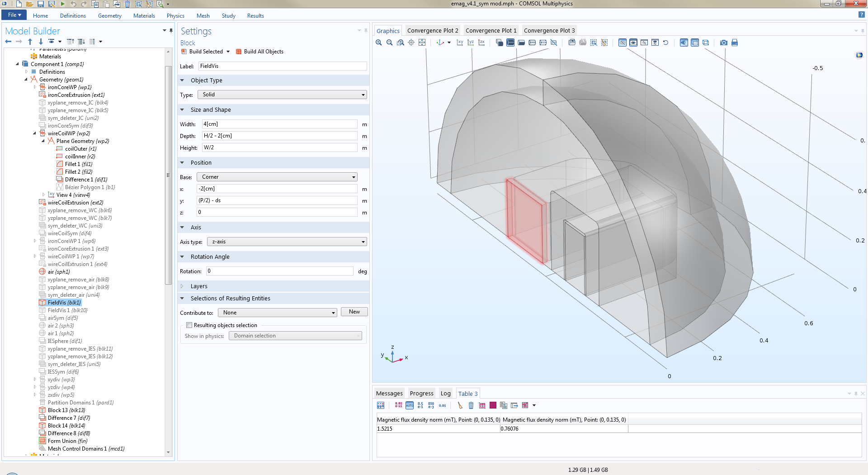Viewport: 868px width, 475px height.
Task: Expand the Layers section
Action: click(x=198, y=286)
